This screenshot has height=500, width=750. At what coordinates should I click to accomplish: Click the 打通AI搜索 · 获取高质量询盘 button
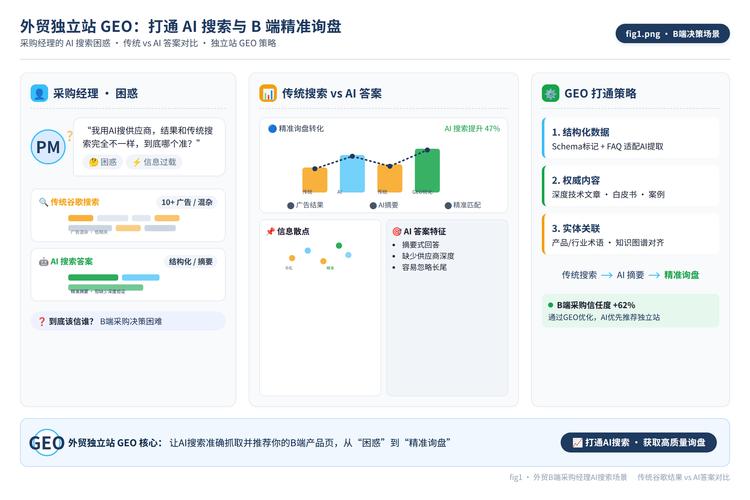pyautogui.click(x=639, y=443)
